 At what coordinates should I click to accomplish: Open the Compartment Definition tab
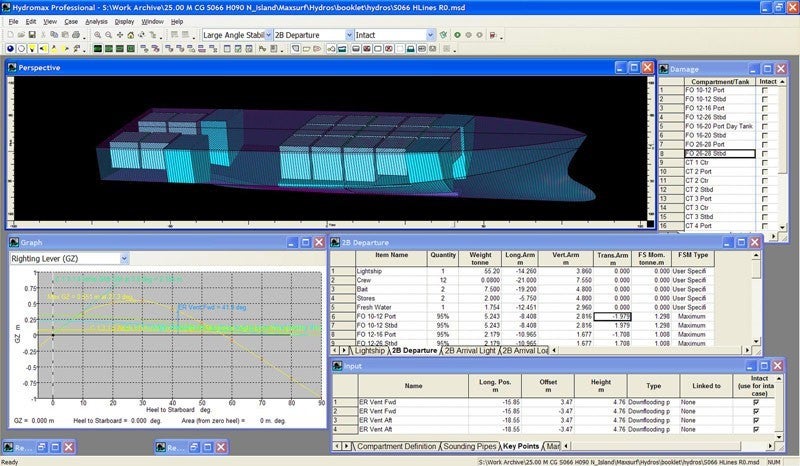click(396, 446)
